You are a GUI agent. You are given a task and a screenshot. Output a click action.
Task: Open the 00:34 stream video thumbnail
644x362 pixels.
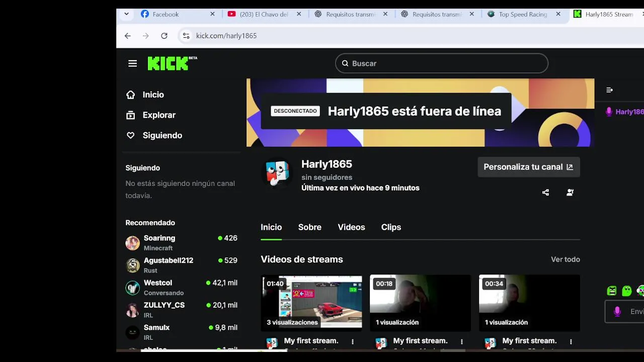click(530, 303)
